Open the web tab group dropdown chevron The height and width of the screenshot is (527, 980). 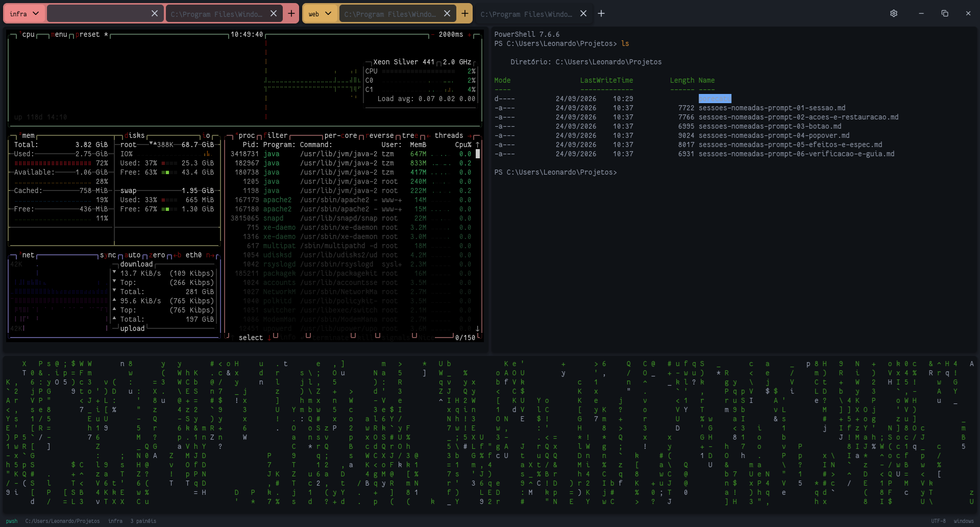point(328,14)
